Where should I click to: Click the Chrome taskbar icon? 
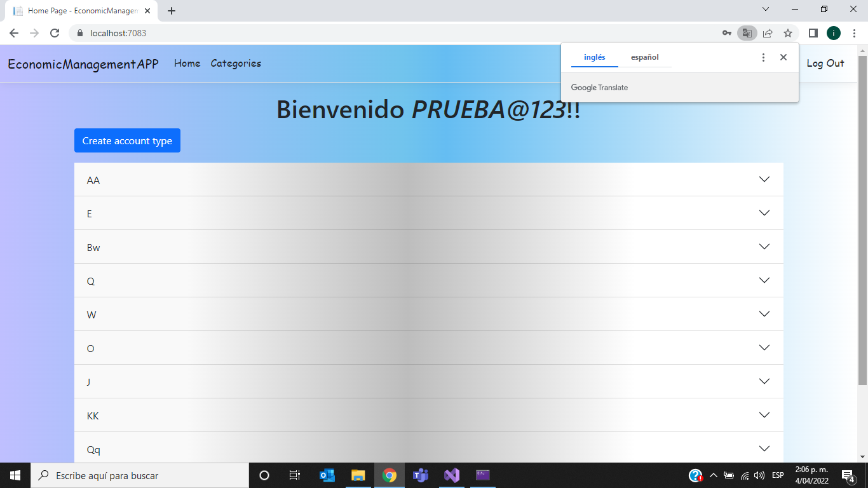[x=390, y=475]
